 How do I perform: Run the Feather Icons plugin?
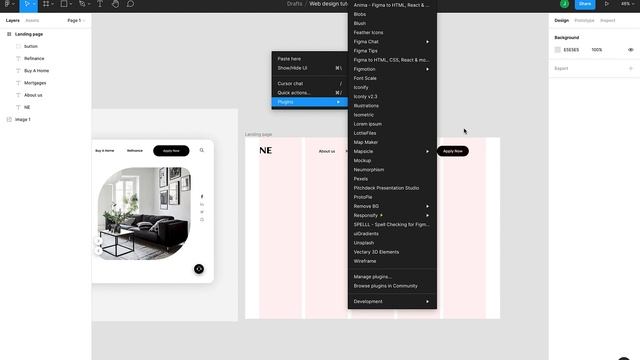pyautogui.click(x=392, y=33)
